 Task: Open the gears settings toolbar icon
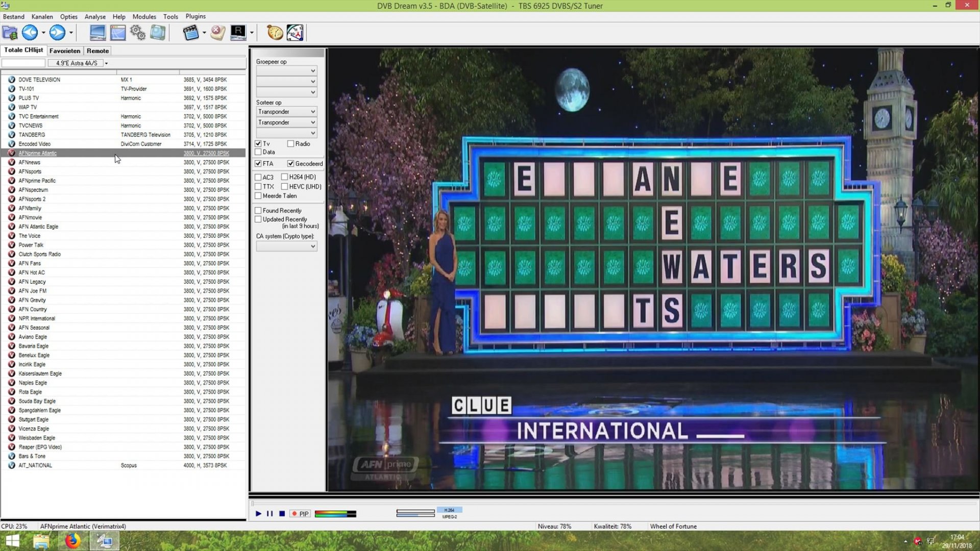[x=138, y=33]
